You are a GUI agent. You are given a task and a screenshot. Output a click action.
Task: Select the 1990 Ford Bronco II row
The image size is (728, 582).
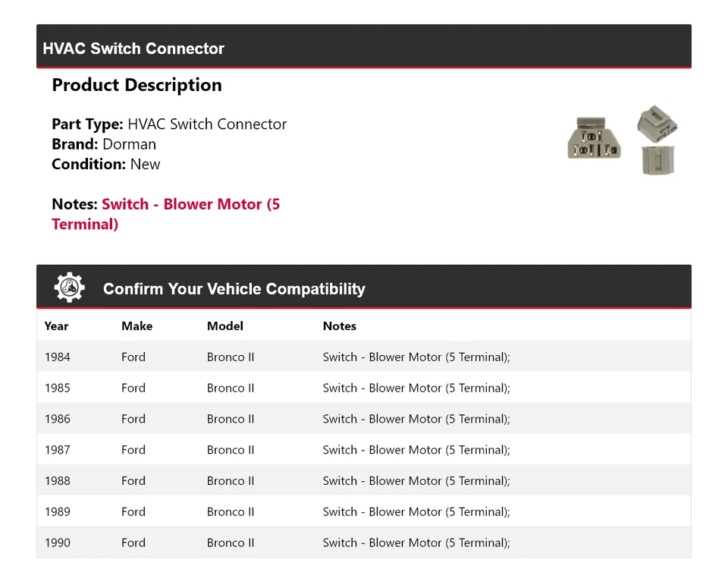(363, 543)
